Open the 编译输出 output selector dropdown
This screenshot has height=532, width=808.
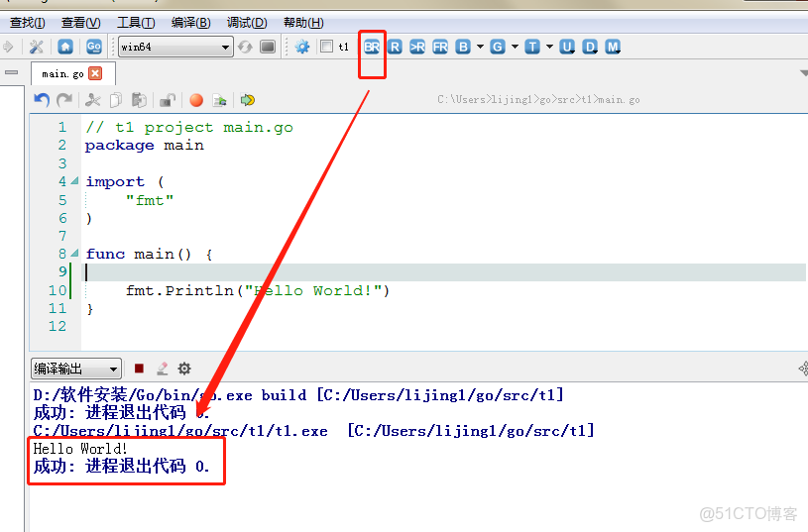[76, 369]
